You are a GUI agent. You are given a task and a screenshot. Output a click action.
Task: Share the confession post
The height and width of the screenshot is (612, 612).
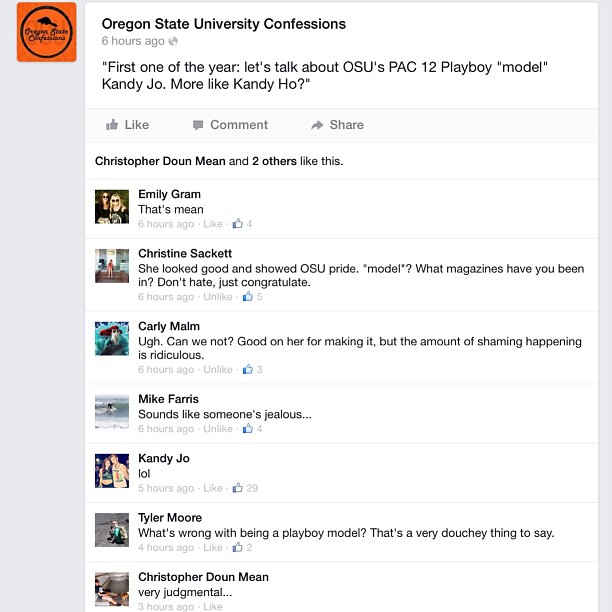pyautogui.click(x=337, y=125)
